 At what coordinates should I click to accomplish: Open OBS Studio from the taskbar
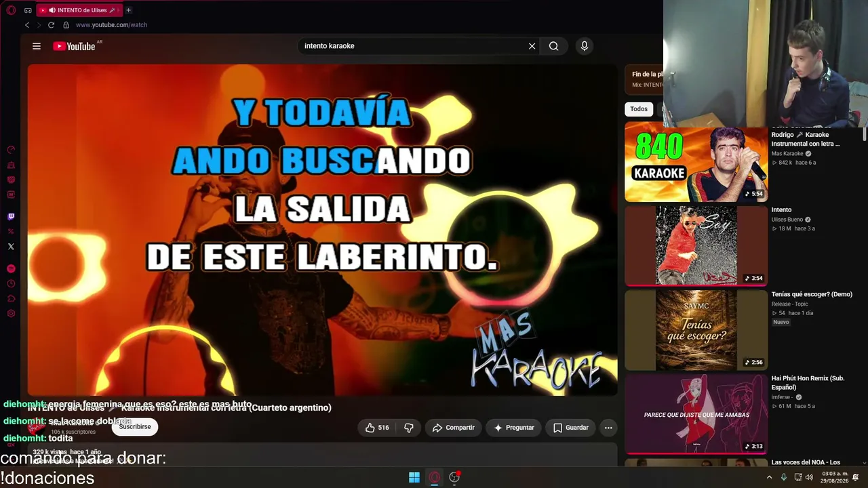[x=454, y=477]
